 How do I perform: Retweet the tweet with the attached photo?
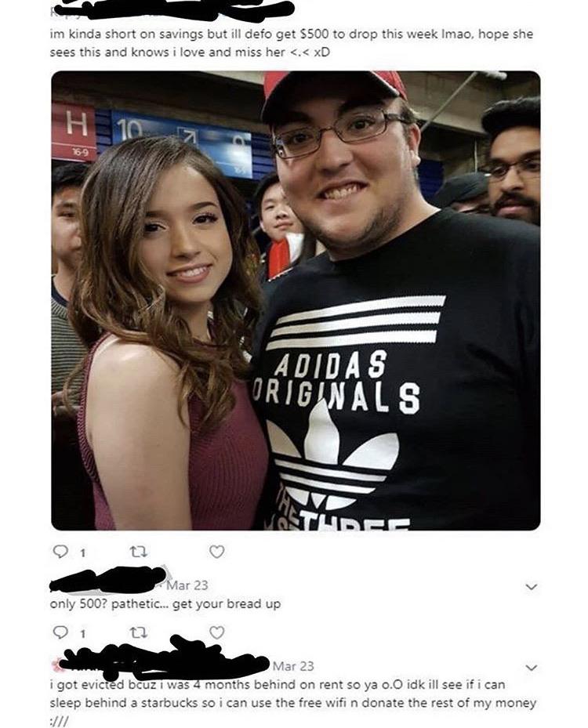(x=139, y=552)
